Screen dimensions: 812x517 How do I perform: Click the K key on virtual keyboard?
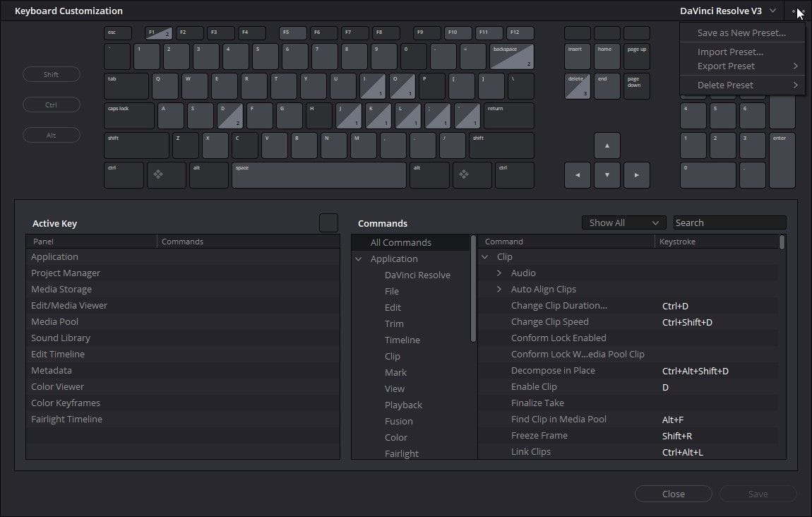tap(378, 116)
